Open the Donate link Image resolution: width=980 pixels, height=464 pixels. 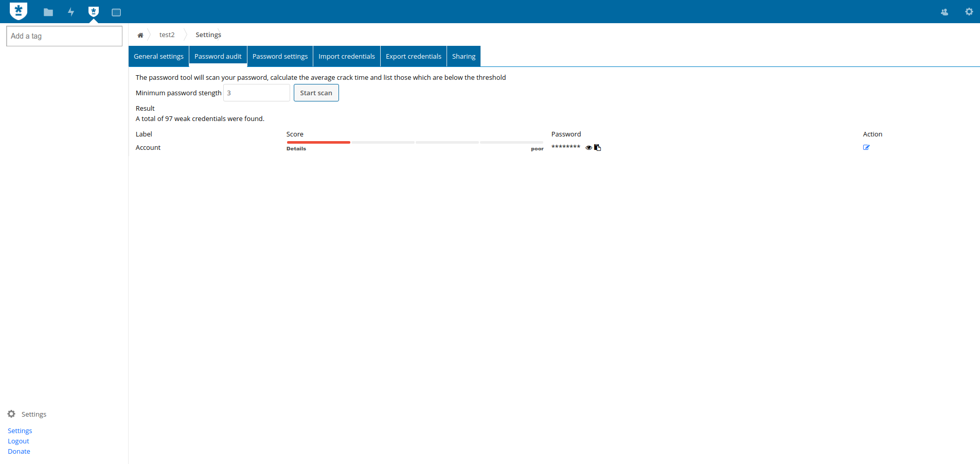19,451
